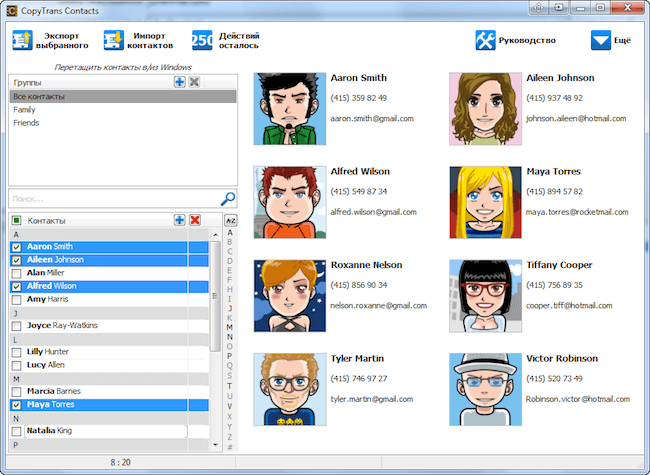Click Roxanne Nelson name heading
Screen dimensions: 650x475
click(x=366, y=265)
